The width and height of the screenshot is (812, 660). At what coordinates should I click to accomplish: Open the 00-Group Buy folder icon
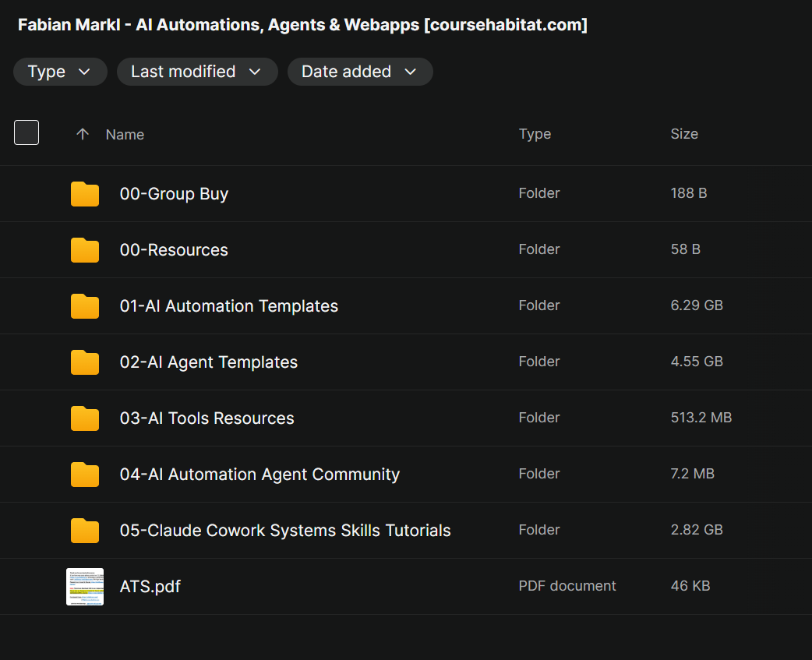[85, 194]
